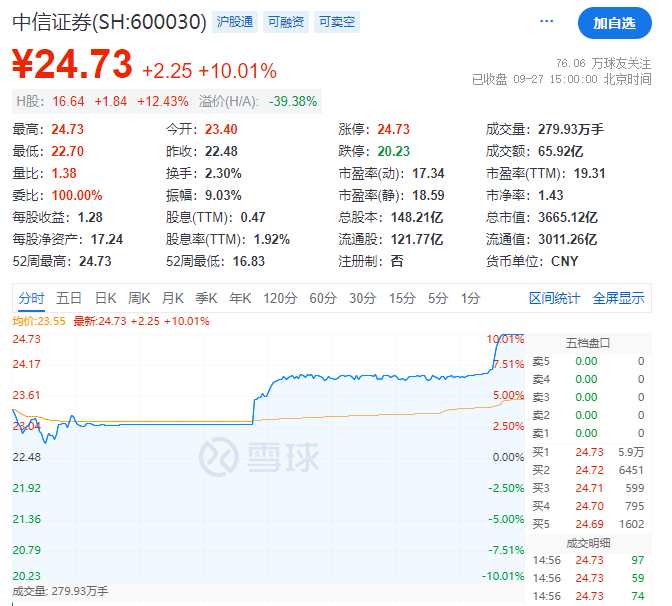Select the 60分 interval tab
The image size is (672, 606).
coord(323,298)
